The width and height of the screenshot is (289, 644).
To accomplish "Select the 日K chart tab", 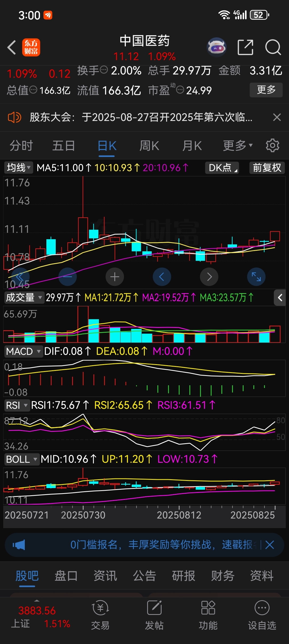I will pyautogui.click(x=107, y=146).
